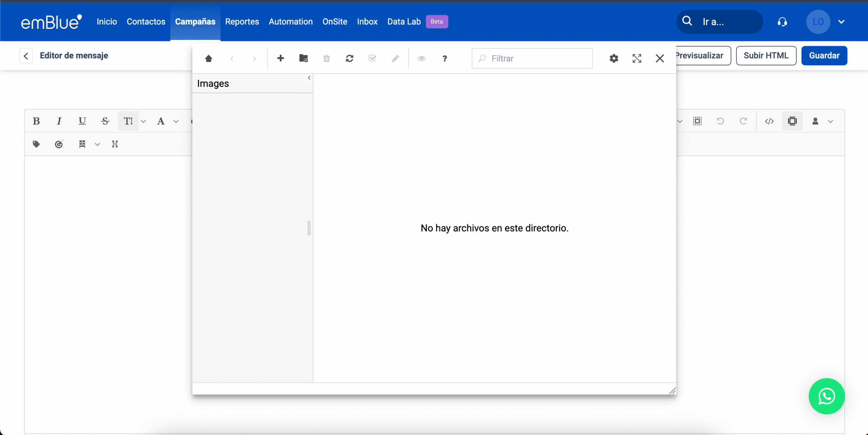Open the font color dropdown arrow
The width and height of the screenshot is (868, 435).
[x=176, y=121]
